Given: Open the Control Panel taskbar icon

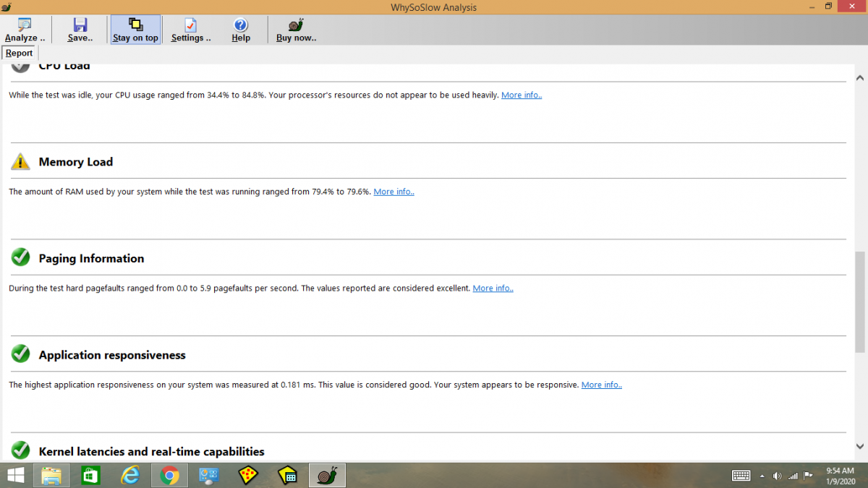Looking at the screenshot, I should point(209,475).
